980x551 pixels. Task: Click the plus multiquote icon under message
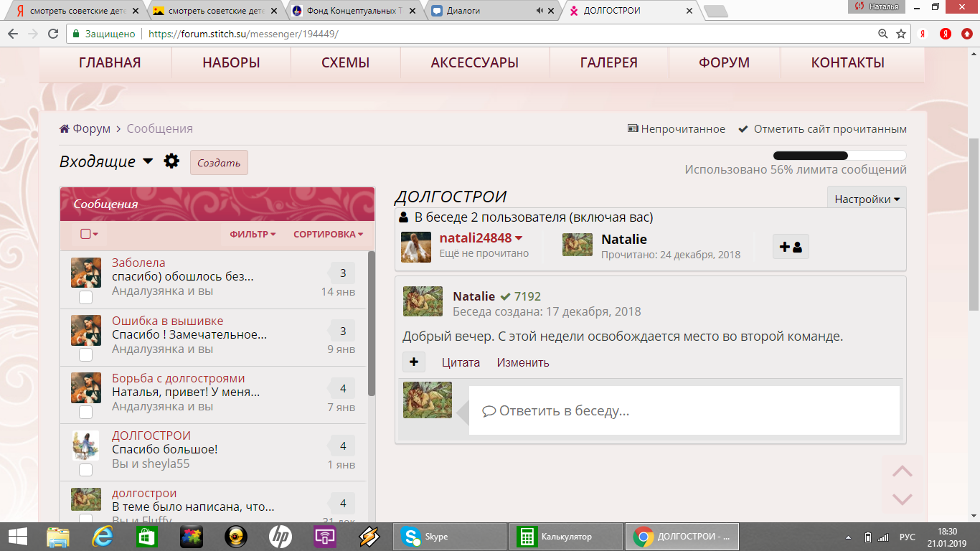click(414, 362)
